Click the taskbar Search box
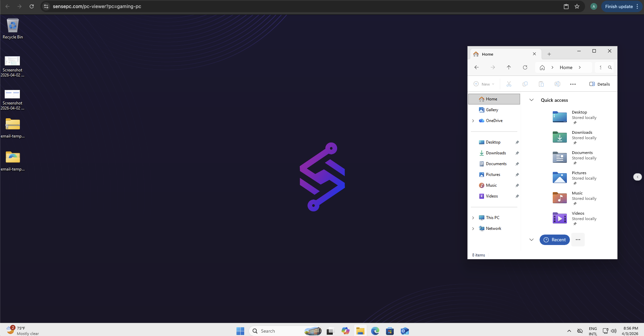Viewport: 644px width, 336px height. click(286, 331)
